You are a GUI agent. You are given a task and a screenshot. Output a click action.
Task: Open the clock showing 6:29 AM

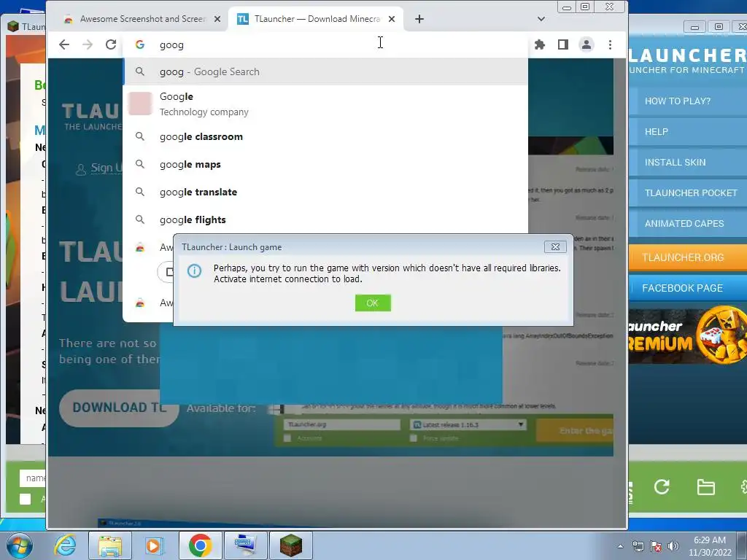coord(710,546)
